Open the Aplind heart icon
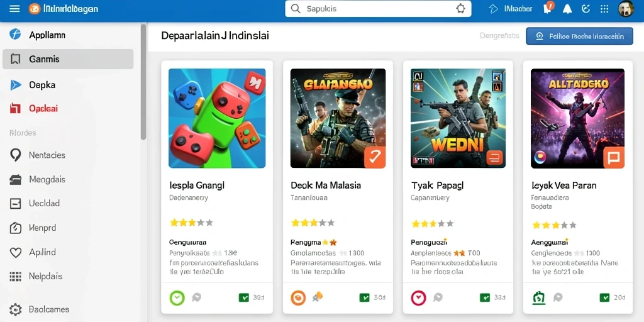The image size is (644, 322). (x=15, y=252)
